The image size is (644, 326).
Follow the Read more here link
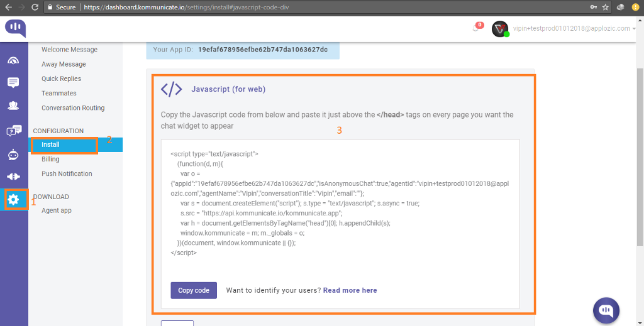[350, 290]
